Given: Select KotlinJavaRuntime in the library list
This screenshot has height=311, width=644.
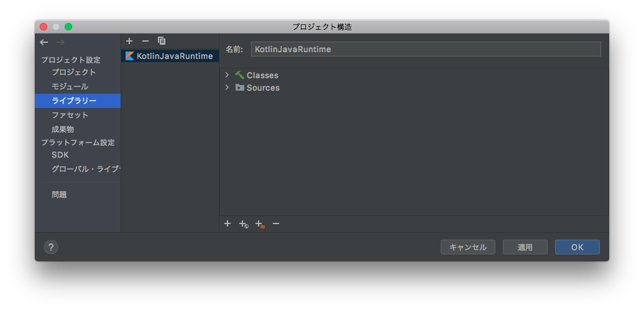Looking at the screenshot, I should (174, 56).
